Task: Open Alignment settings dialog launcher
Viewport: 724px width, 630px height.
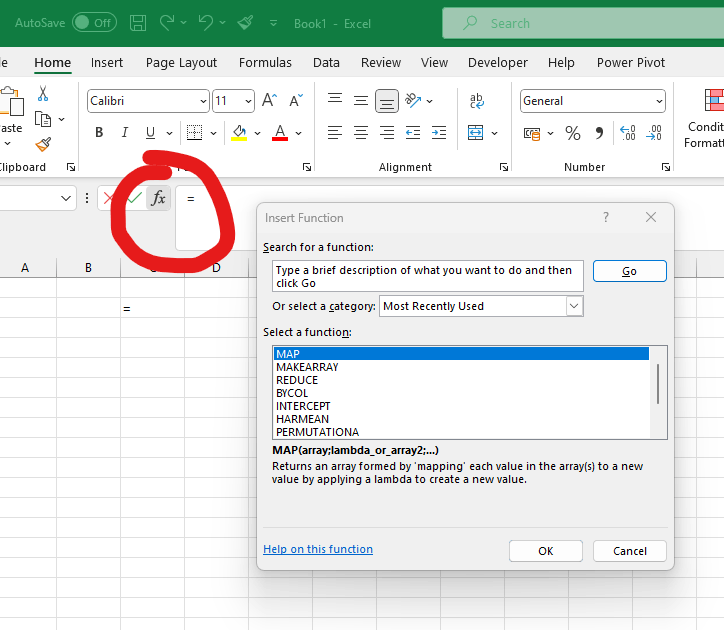Action: click(x=504, y=167)
